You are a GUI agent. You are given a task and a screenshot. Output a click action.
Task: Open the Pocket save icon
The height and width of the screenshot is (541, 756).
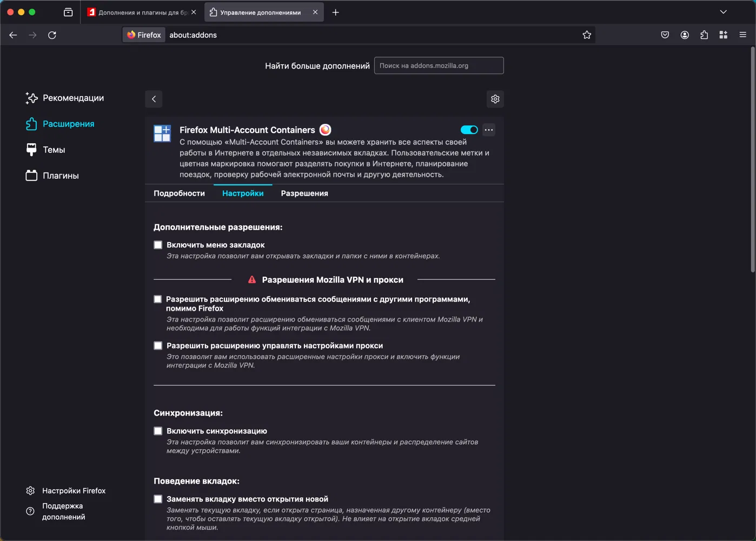point(665,35)
